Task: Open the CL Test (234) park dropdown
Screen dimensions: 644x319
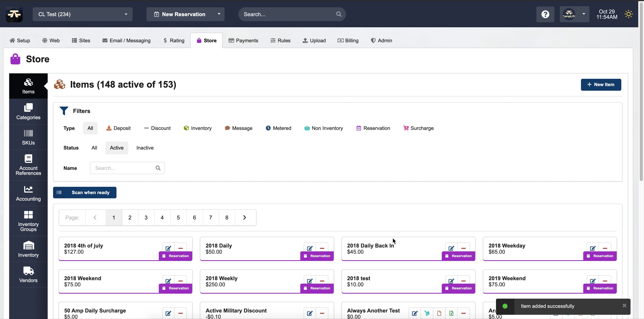Action: (82, 14)
